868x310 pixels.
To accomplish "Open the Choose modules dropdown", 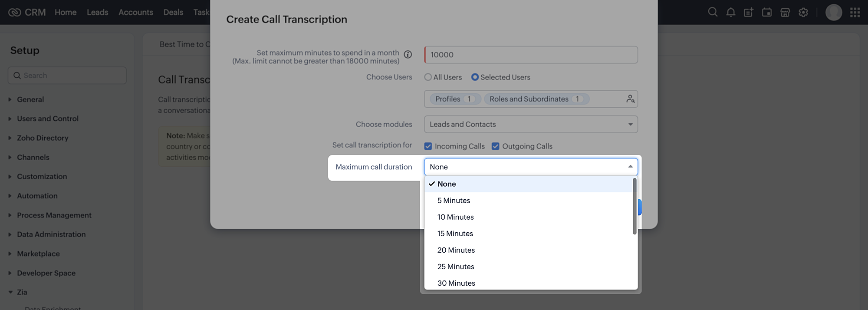I will click(x=531, y=124).
